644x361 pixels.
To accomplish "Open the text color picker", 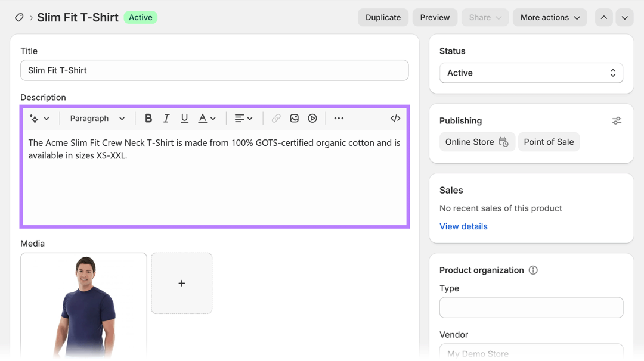I will (x=207, y=119).
